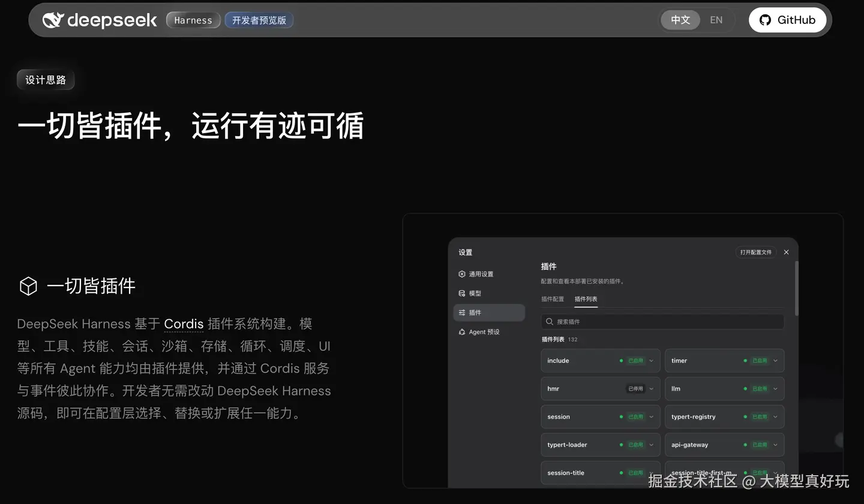The image size is (864, 504).
Task: Open the Cordis link
Action: pyautogui.click(x=184, y=324)
